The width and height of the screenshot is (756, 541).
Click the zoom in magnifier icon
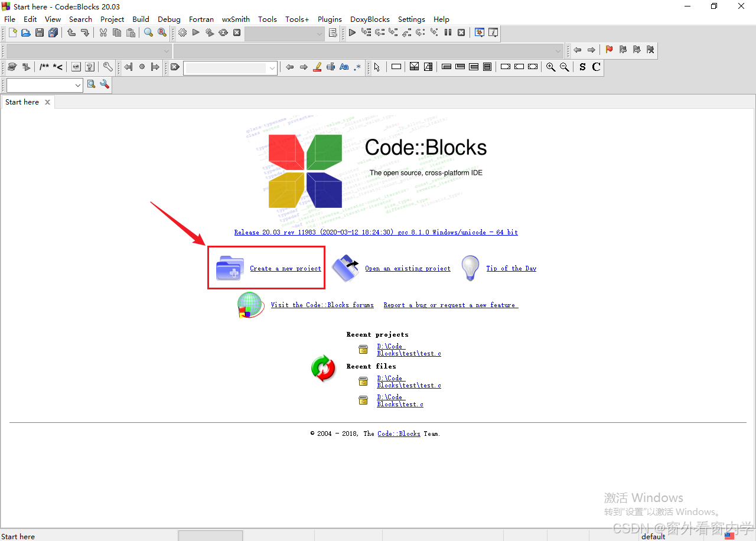(x=550, y=67)
